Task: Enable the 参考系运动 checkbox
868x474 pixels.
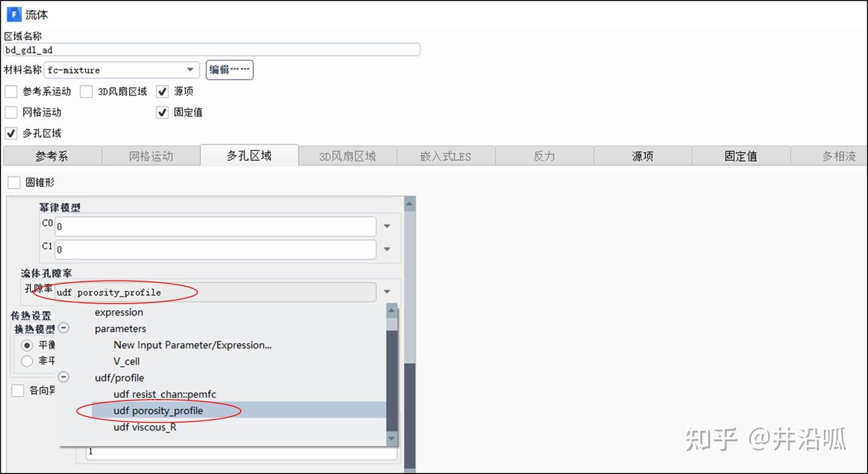Action: [x=10, y=91]
